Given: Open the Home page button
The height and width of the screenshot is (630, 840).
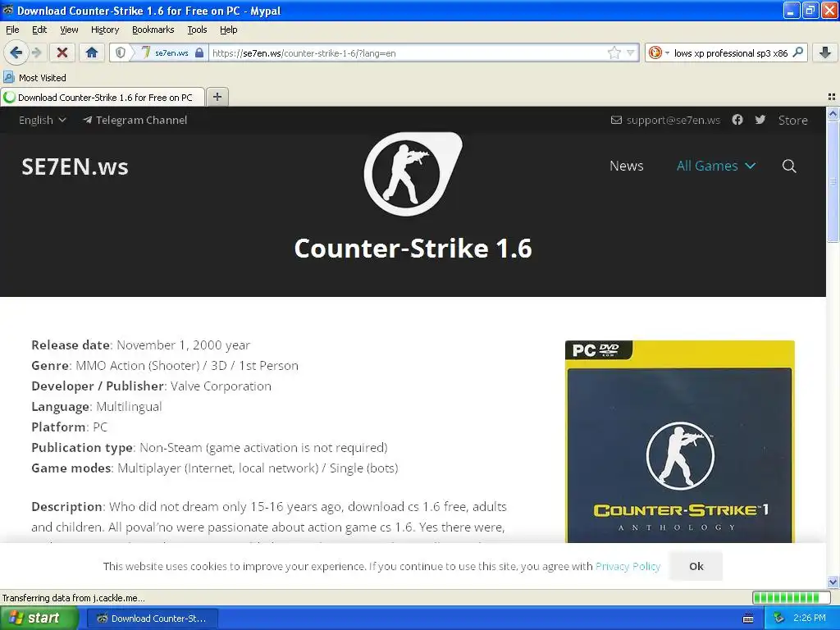Looking at the screenshot, I should click(x=92, y=52).
